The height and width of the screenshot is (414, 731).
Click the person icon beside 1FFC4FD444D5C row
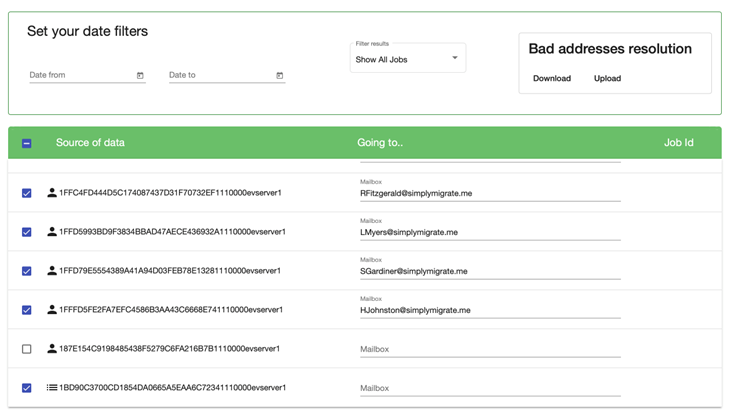[x=52, y=193]
